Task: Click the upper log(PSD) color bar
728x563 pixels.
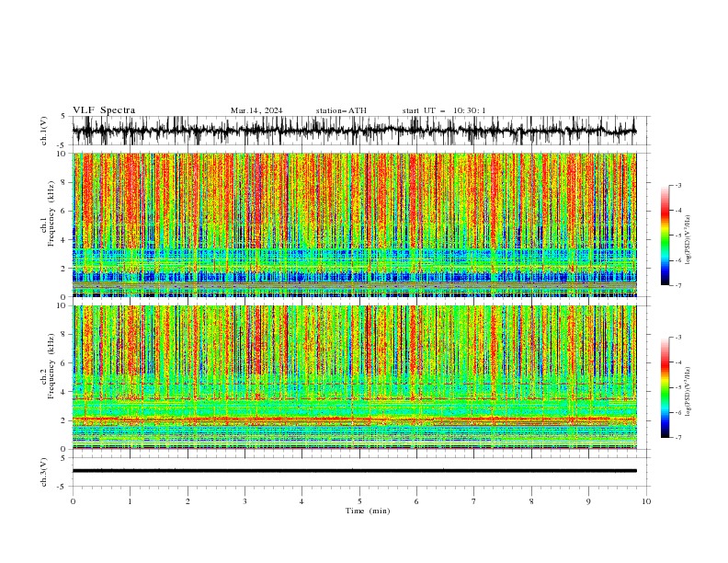Action: pos(665,236)
